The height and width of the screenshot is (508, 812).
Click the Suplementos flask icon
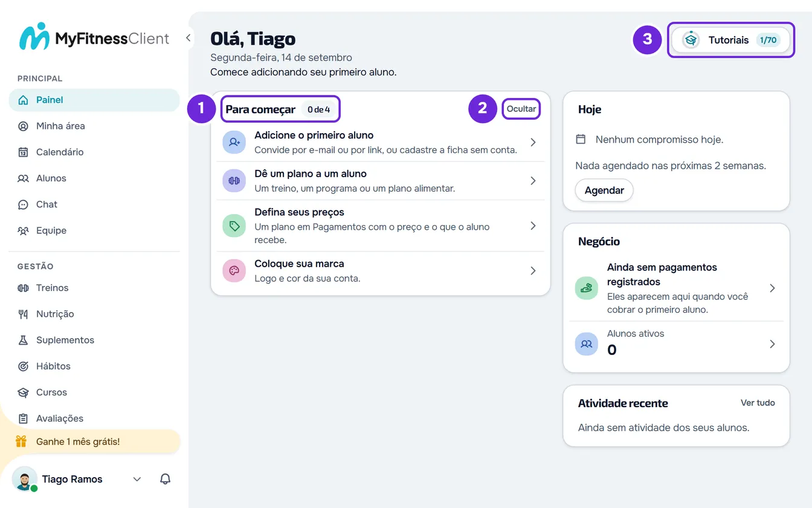23,340
